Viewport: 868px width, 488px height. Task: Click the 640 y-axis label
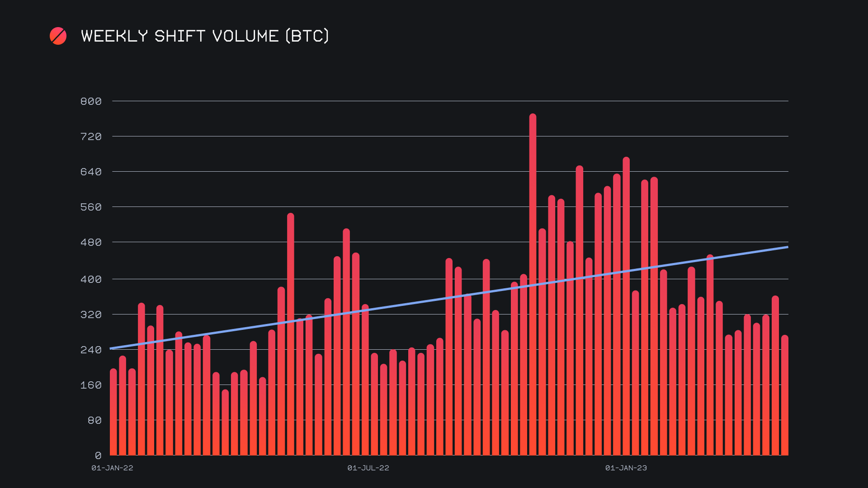click(x=91, y=172)
